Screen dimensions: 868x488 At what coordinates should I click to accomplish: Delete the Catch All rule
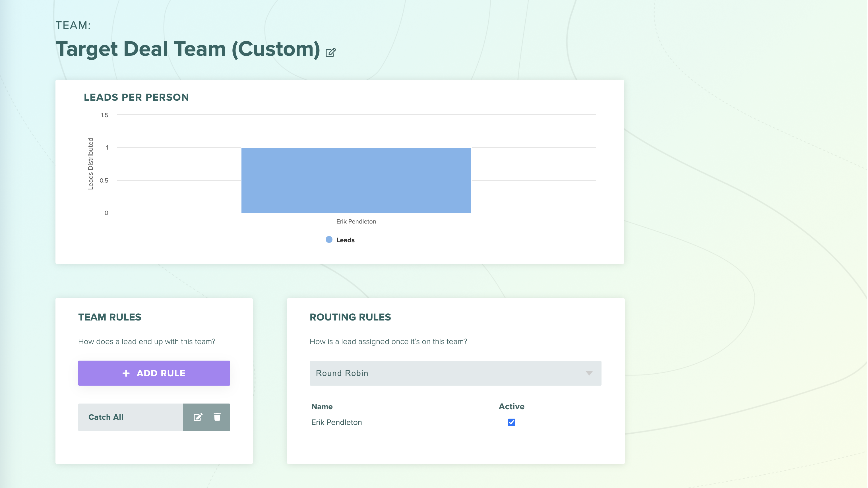[x=217, y=417]
